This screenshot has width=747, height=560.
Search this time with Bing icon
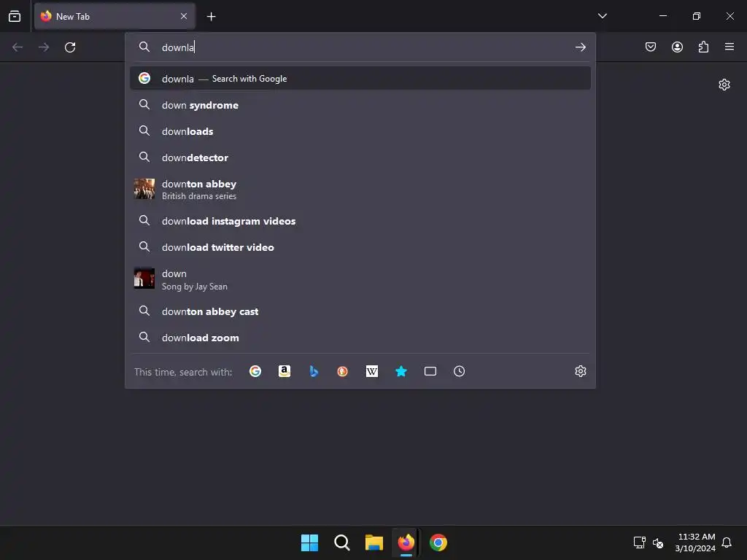pyautogui.click(x=314, y=371)
